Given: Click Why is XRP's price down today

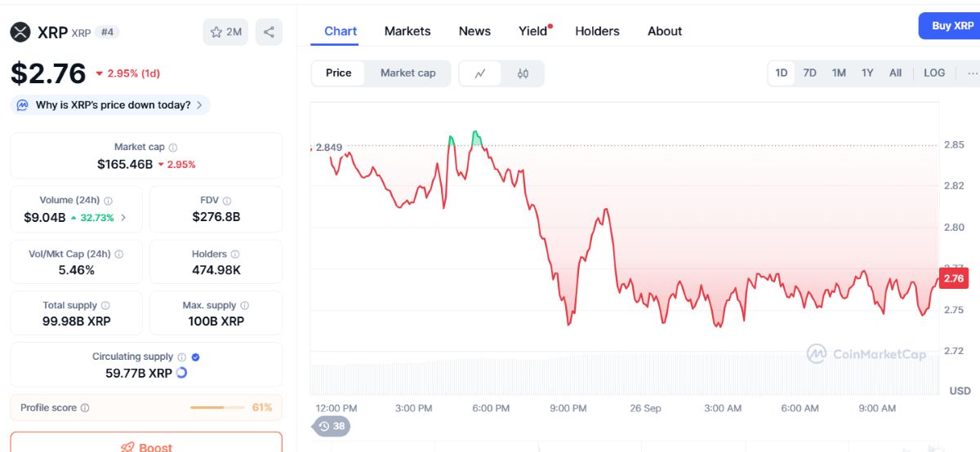Looking at the screenshot, I should [114, 105].
